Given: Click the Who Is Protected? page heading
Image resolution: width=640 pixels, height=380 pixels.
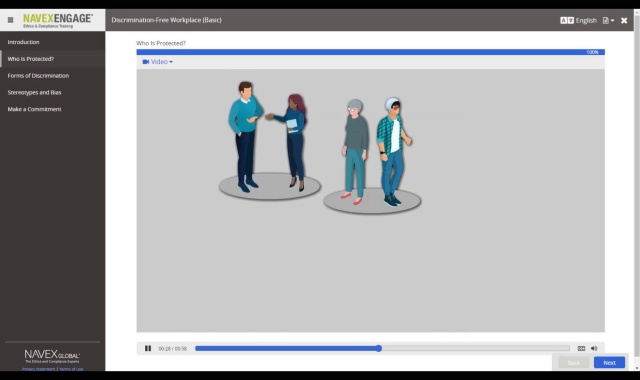Looking at the screenshot, I should tap(161, 43).
